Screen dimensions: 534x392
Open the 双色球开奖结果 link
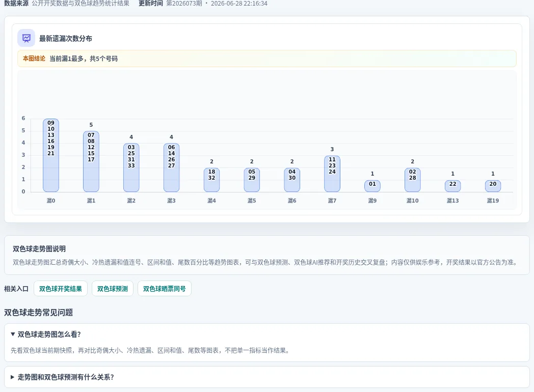(x=61, y=289)
